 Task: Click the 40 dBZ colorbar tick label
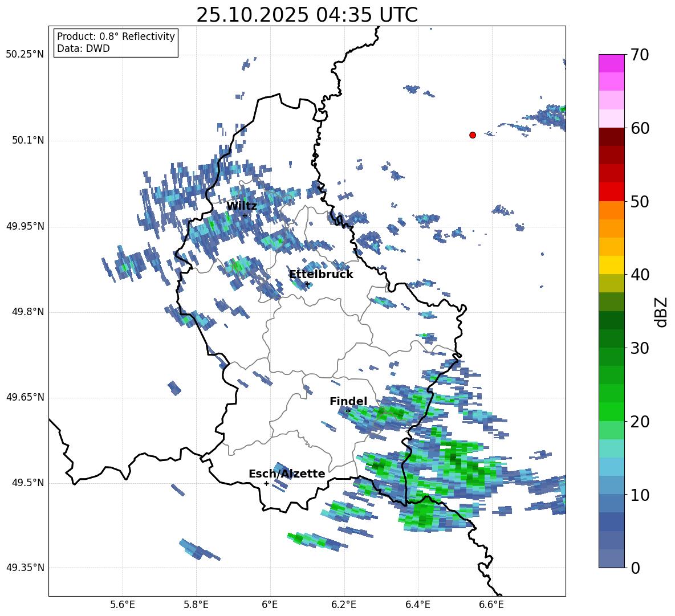pyautogui.click(x=640, y=275)
